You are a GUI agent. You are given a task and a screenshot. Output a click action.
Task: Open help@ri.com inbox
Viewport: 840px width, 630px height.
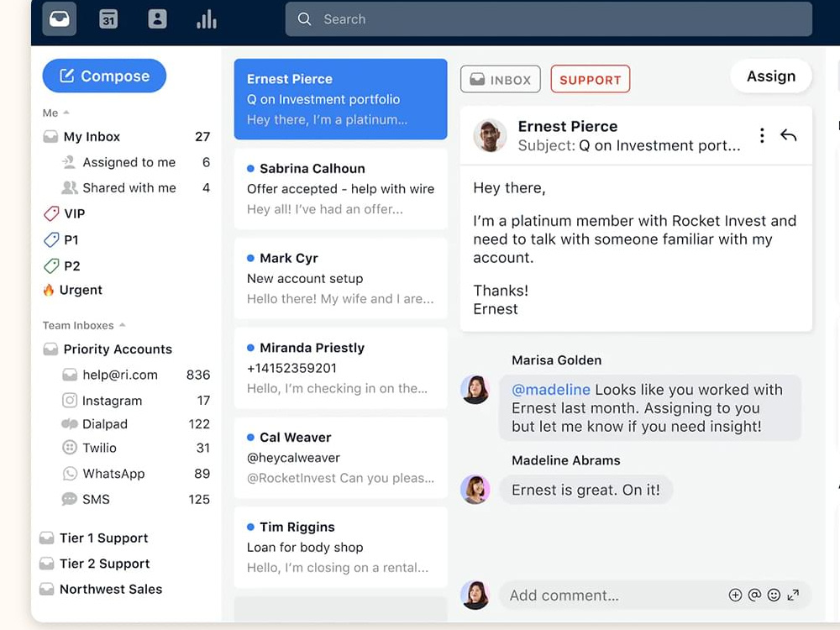136,375
